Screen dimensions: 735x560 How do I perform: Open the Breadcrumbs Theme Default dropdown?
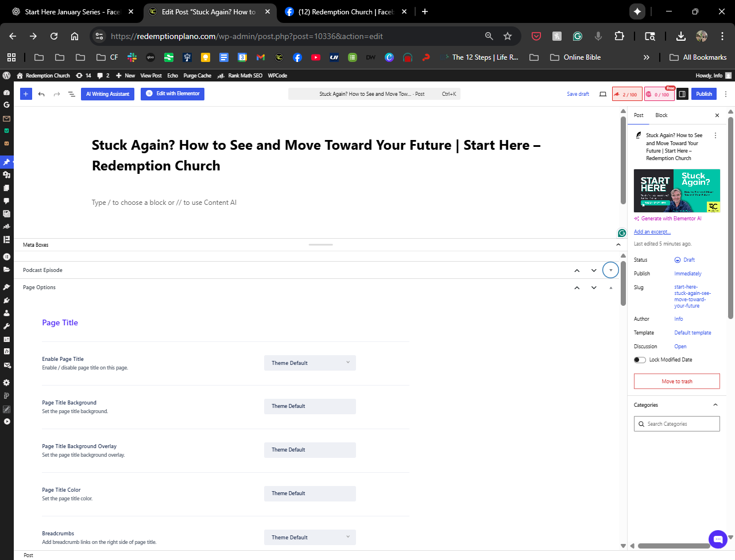310,537
